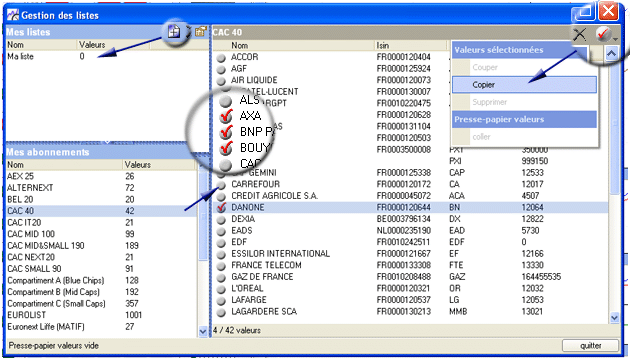Choose Copier in the popup menu
Image resolution: width=630 pixels, height=360 pixels.
[524, 85]
